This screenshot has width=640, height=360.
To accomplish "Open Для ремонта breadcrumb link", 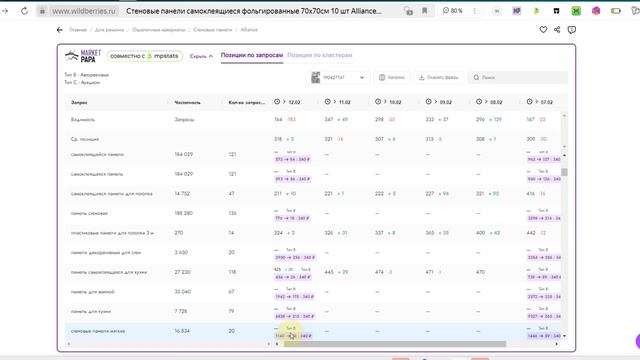I will point(109,30).
